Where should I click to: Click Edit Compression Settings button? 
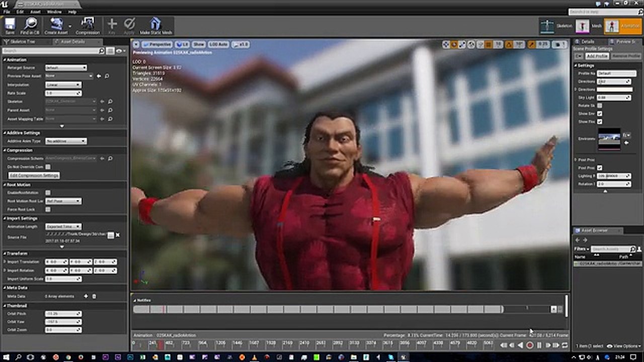tap(34, 175)
